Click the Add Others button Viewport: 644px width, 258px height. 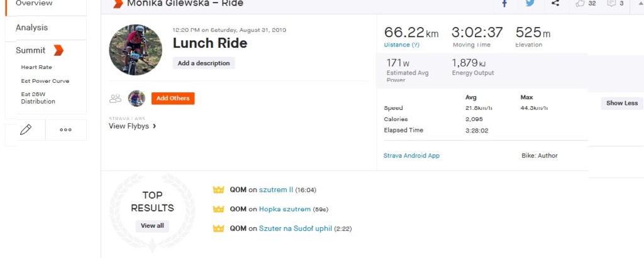point(173,99)
